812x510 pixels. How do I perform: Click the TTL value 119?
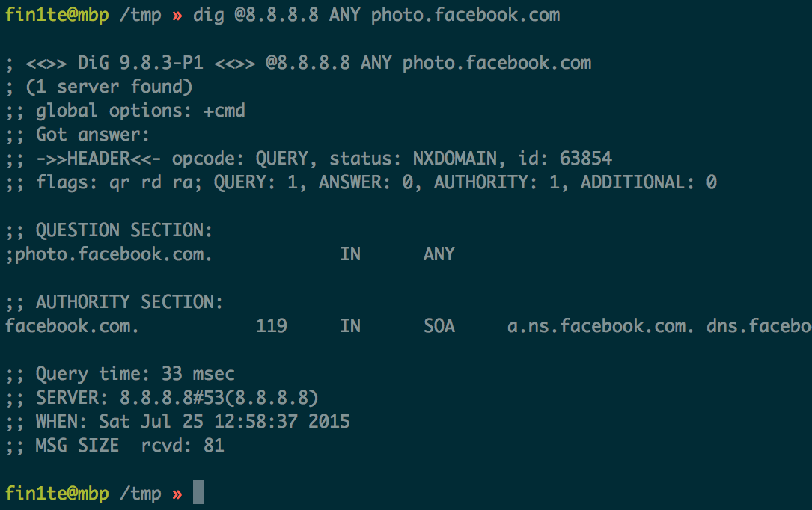coord(272,326)
